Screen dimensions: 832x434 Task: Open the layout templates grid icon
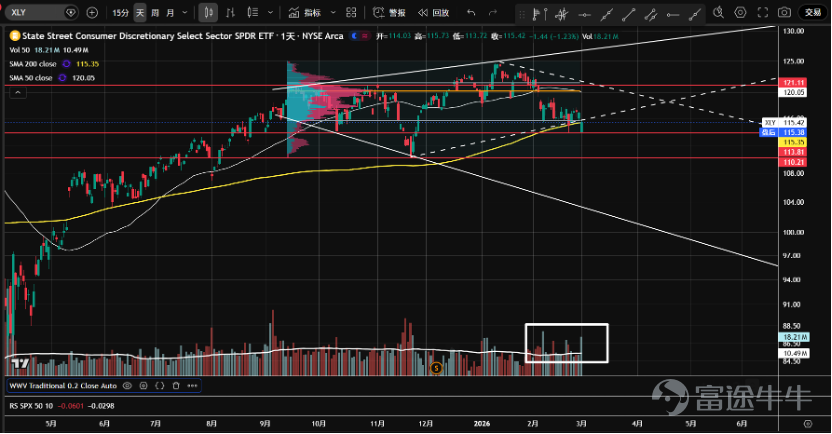(x=351, y=12)
